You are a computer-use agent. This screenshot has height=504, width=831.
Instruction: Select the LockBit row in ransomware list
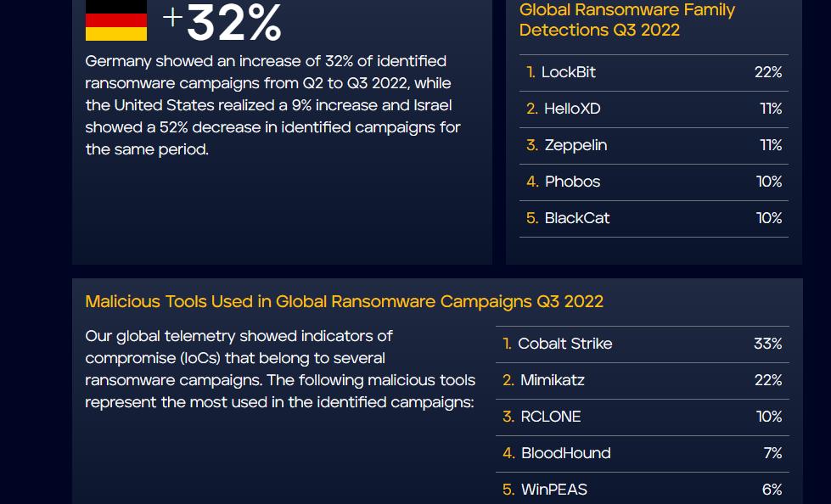[x=654, y=73]
